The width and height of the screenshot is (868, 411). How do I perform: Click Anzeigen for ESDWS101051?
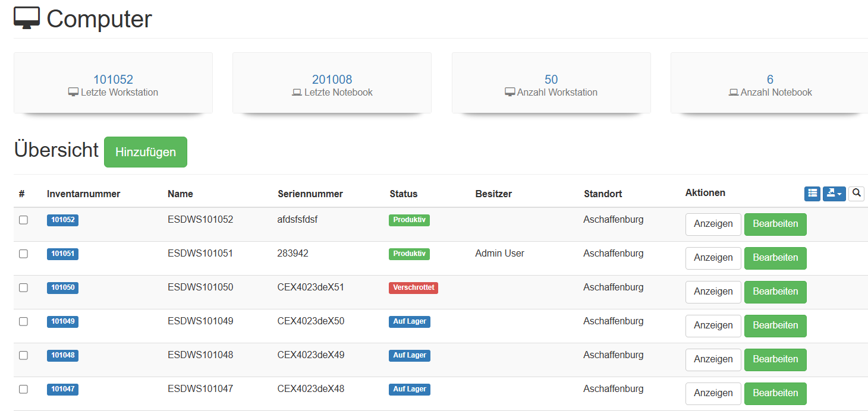(713, 258)
